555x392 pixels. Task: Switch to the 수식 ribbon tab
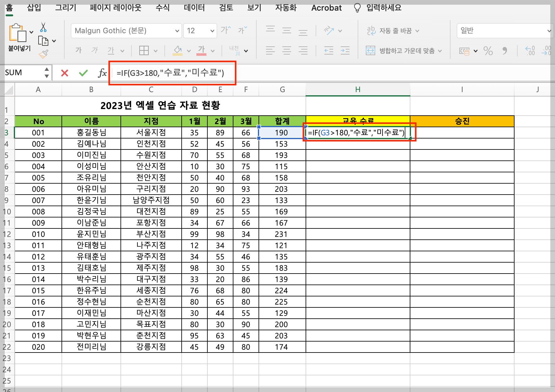click(x=162, y=8)
